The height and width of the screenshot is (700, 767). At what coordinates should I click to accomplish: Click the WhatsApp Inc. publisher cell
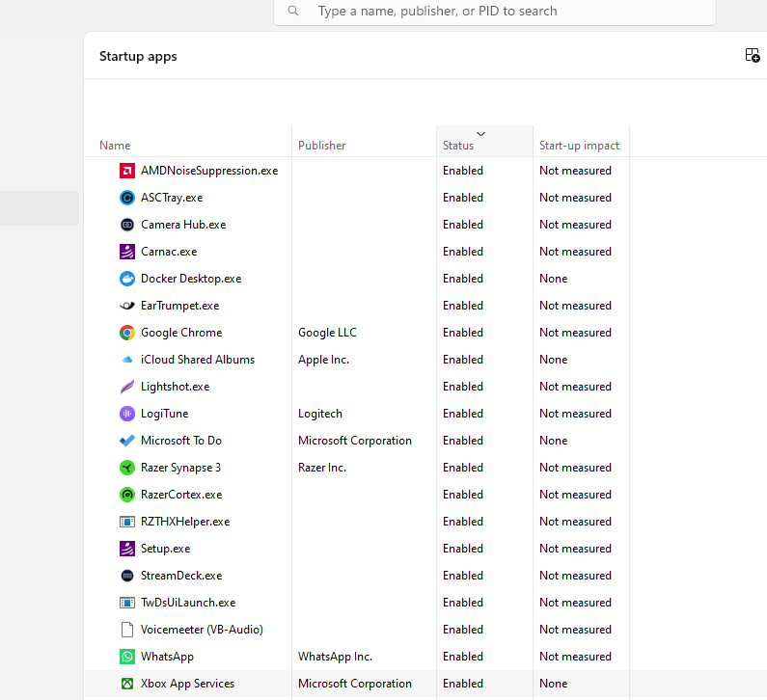(x=336, y=657)
